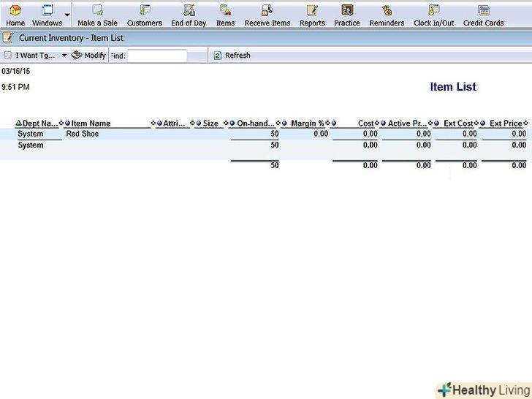Click the Size column header
Viewport: 532px width, 399px height.
(x=210, y=123)
